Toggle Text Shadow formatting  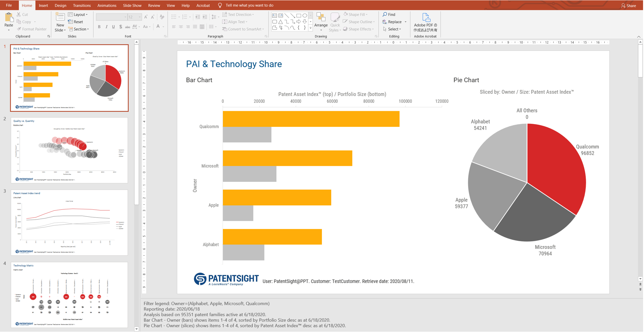[x=120, y=27]
